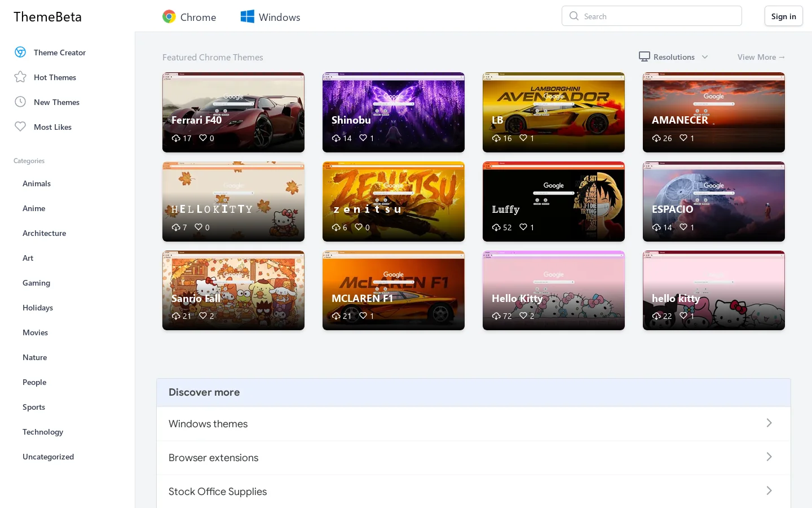Click the download icon on Shinobu card
Screen dimensions: 812x508
[x=336, y=138]
